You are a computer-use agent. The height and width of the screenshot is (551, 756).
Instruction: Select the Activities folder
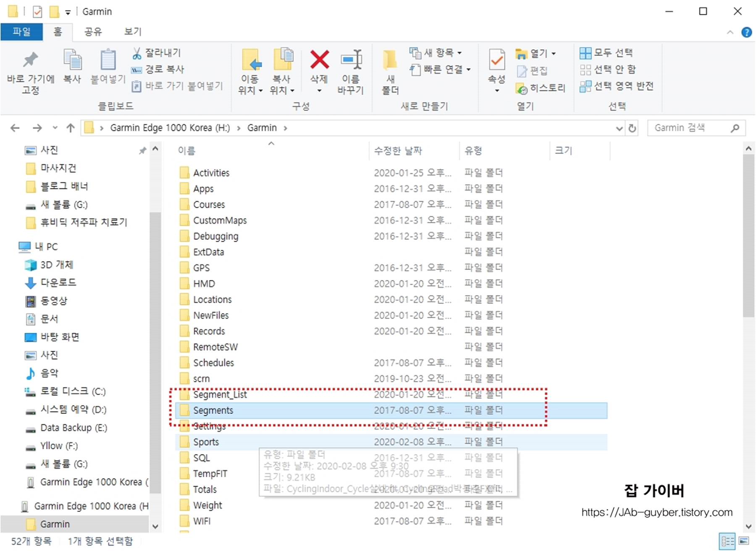(x=211, y=173)
